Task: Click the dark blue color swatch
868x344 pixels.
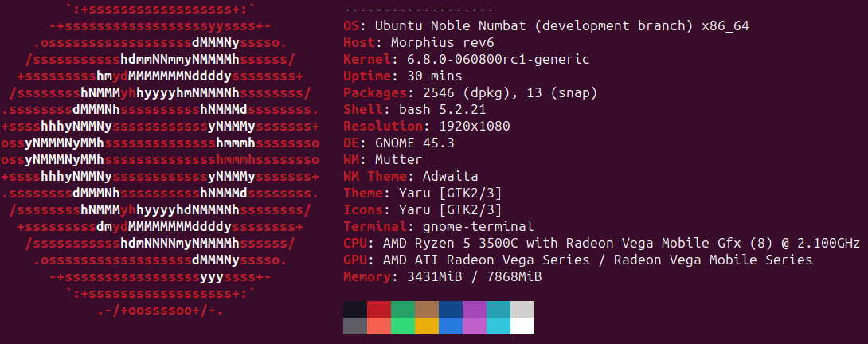Action: tap(451, 309)
